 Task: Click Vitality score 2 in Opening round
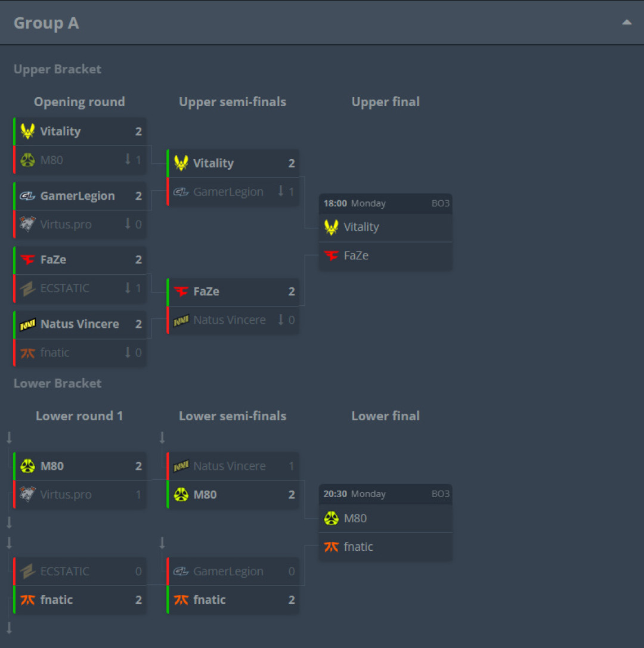[x=138, y=131]
